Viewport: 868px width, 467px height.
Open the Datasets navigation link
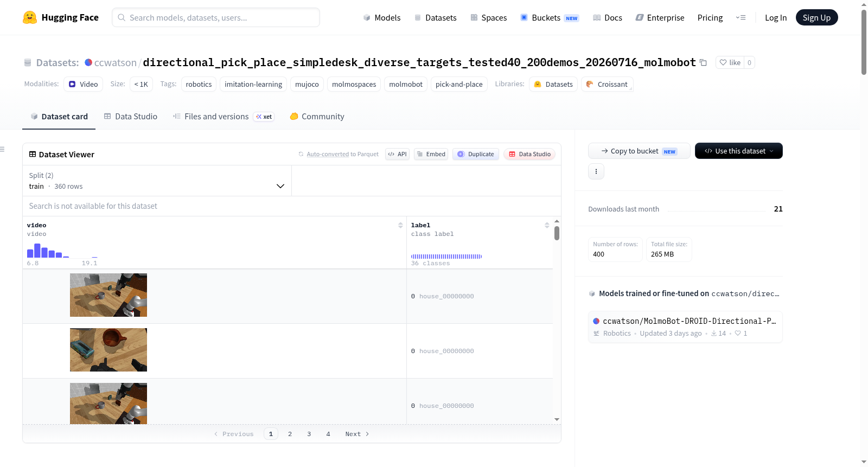click(x=435, y=17)
